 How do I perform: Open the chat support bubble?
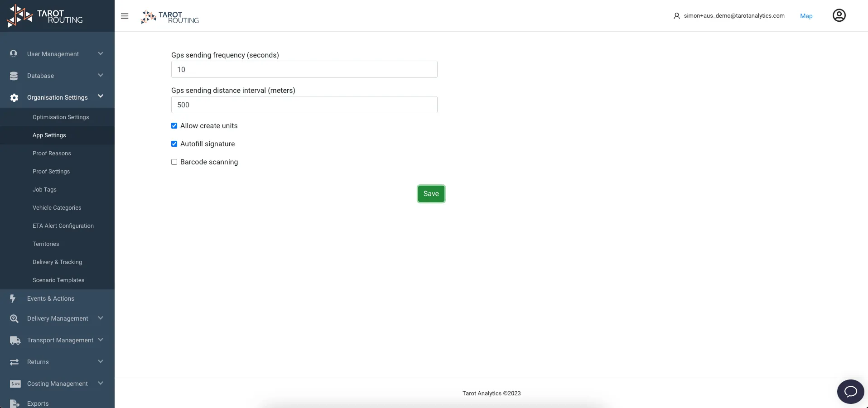point(850,391)
